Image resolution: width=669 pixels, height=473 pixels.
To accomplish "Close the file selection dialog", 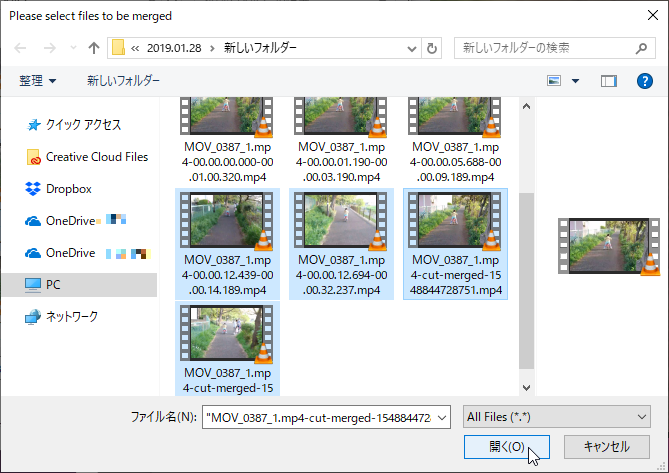I will click(x=653, y=16).
